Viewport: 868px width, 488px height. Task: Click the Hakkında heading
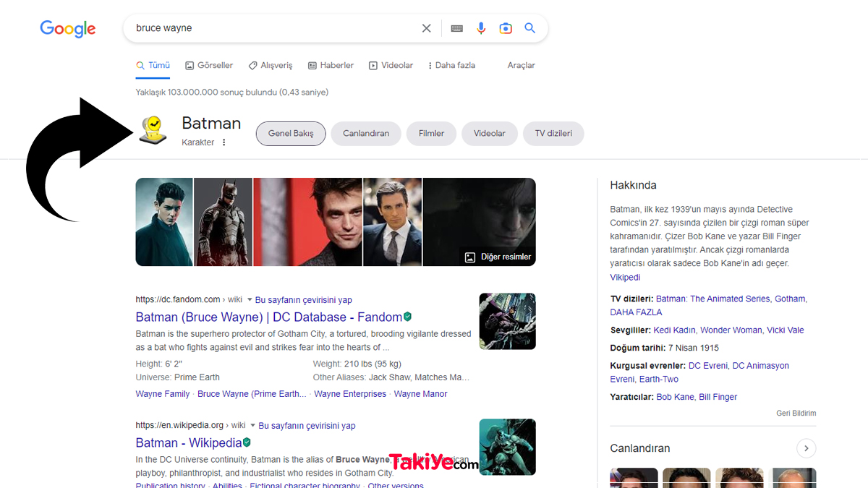634,185
